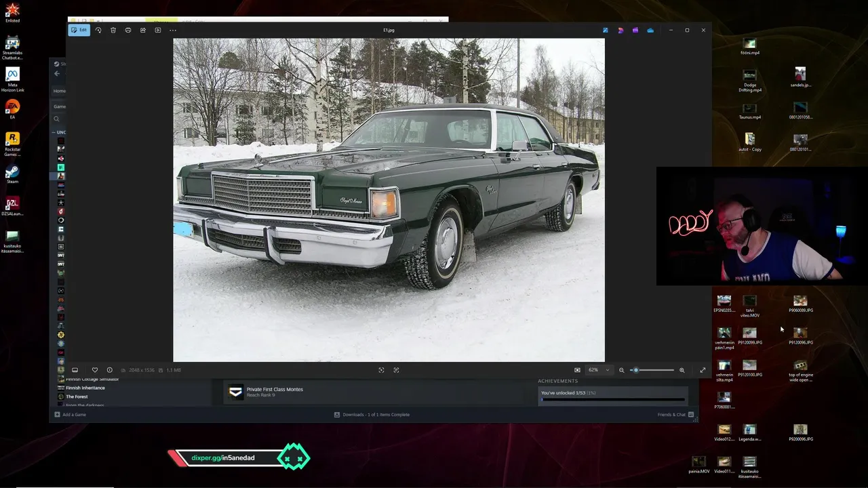Open the Enlisted desktop shortcut

pyautogui.click(x=12, y=13)
